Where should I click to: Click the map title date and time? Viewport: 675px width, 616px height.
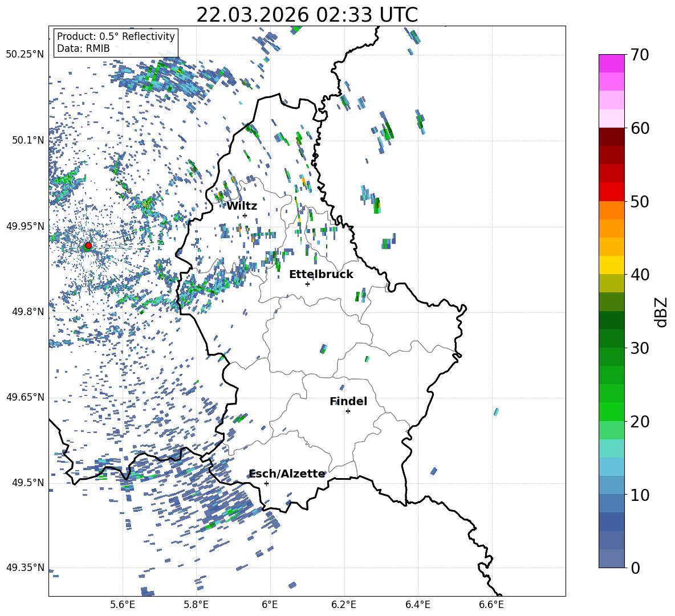click(307, 15)
